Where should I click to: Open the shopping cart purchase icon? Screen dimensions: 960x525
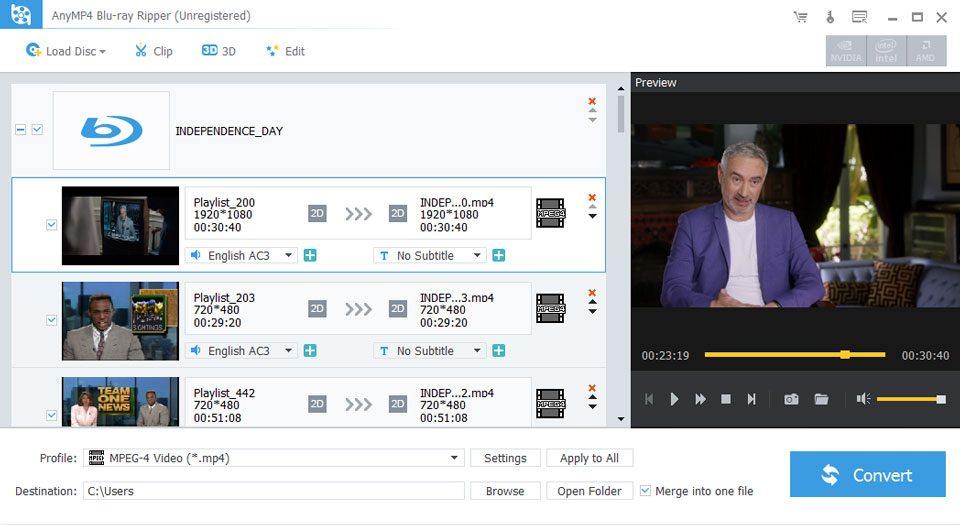coord(800,17)
